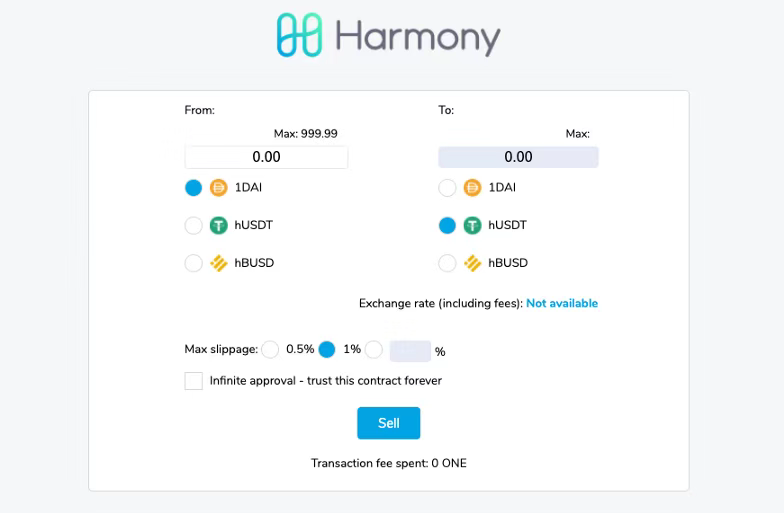Image resolution: width=784 pixels, height=513 pixels.
Task: Select hUSDT radio button in From column
Action: pyautogui.click(x=194, y=226)
